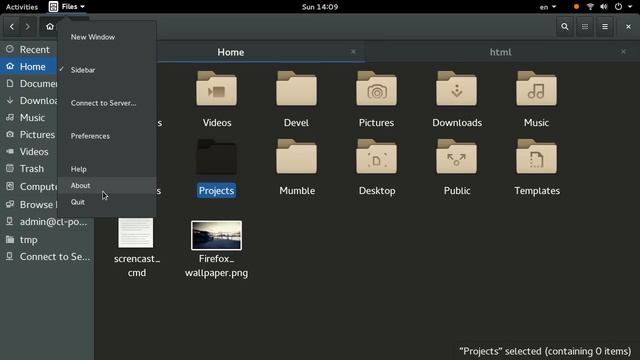Click Connect to Server in the sidebar
Screen dimensions: 640x360
(x=47, y=257)
